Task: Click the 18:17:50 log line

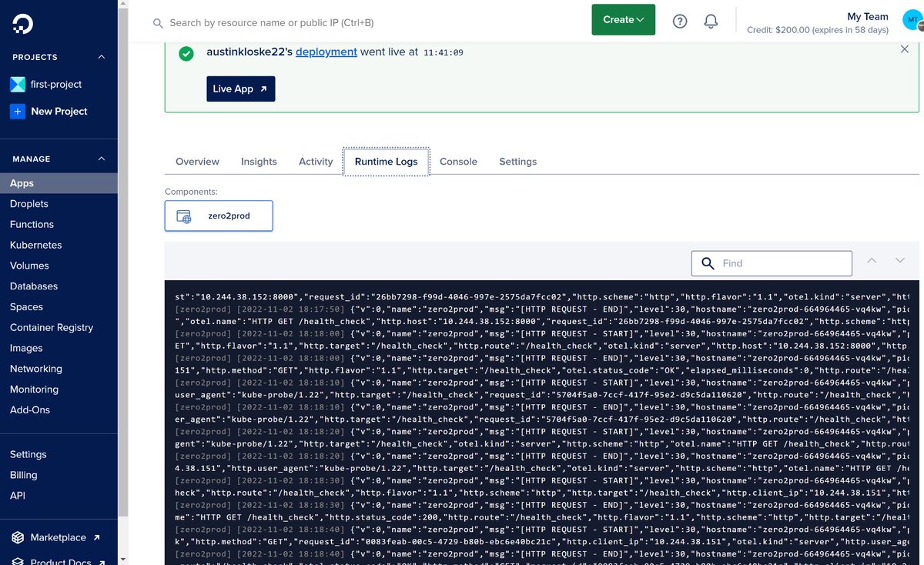Action: point(544,309)
